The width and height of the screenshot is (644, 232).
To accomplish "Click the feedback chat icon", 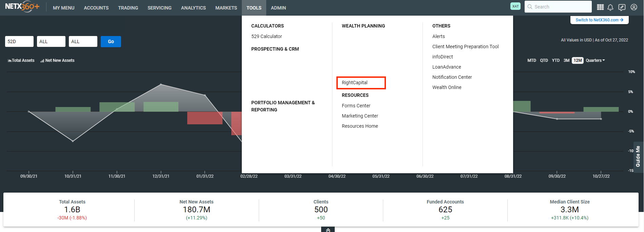I will pyautogui.click(x=622, y=7).
